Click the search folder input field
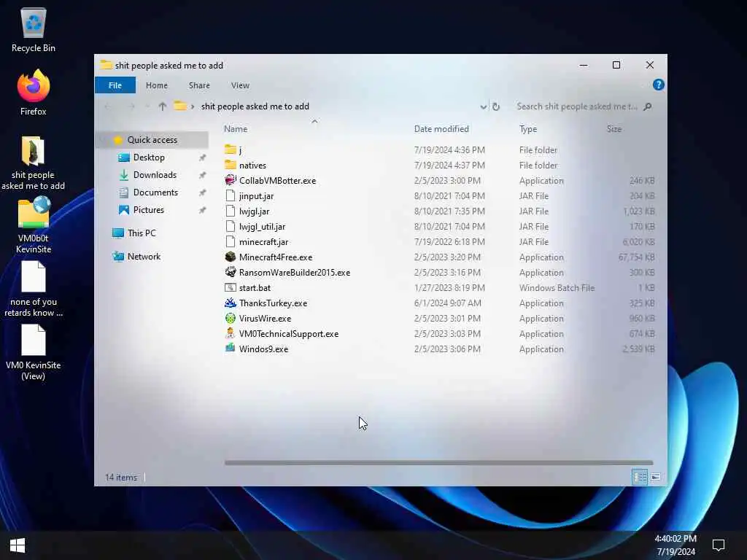Image resolution: width=747 pixels, height=560 pixels. click(578, 106)
